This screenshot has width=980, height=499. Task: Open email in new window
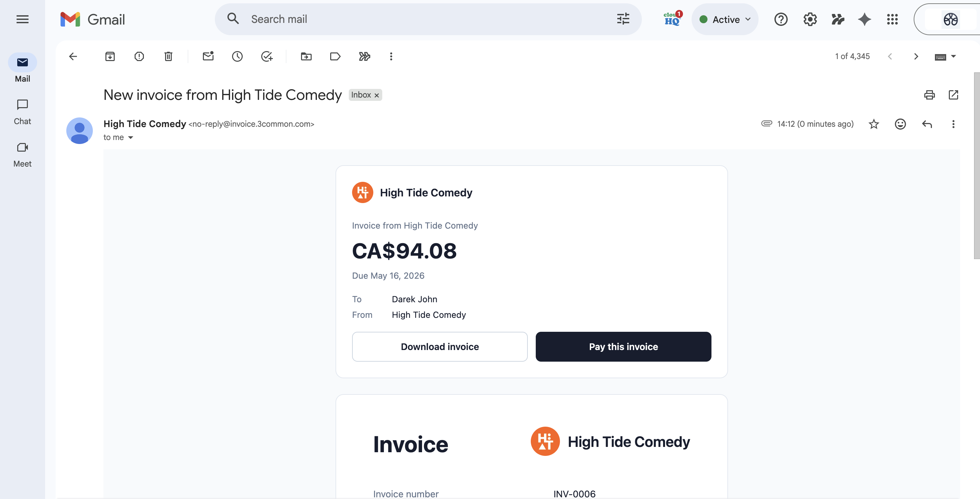(953, 95)
